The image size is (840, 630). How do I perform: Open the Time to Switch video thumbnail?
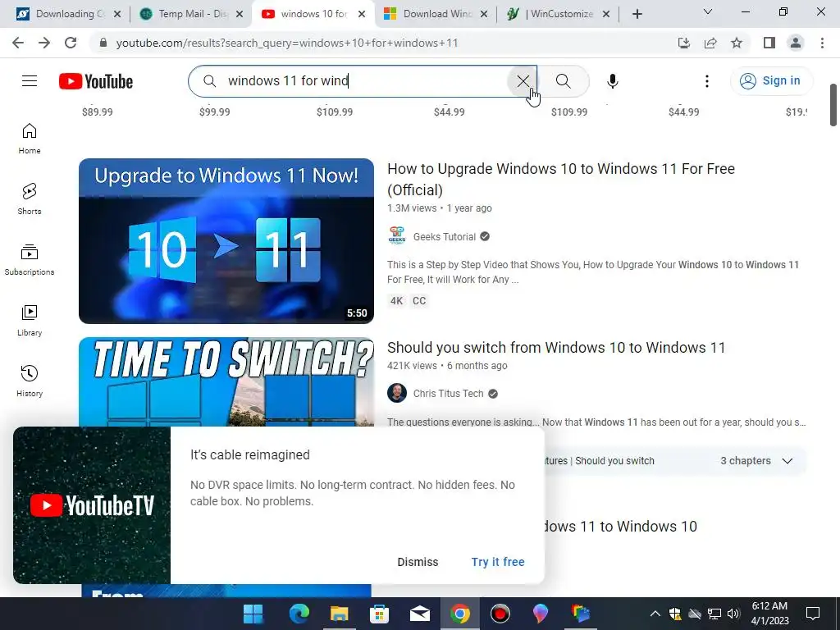(x=226, y=381)
